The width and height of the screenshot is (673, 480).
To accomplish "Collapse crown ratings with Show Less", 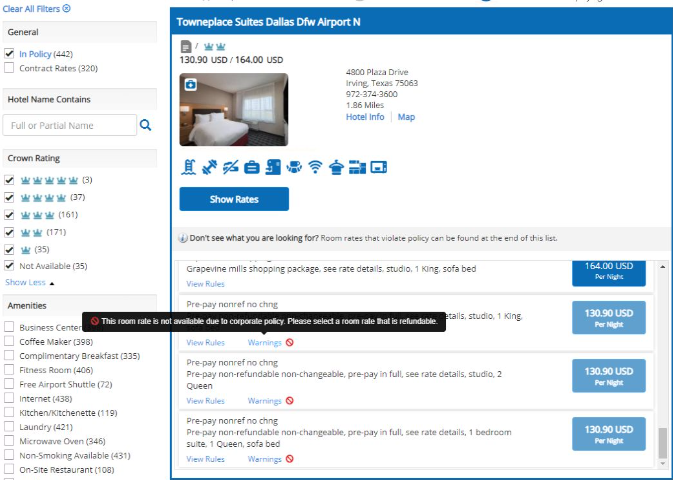I will coord(30,283).
